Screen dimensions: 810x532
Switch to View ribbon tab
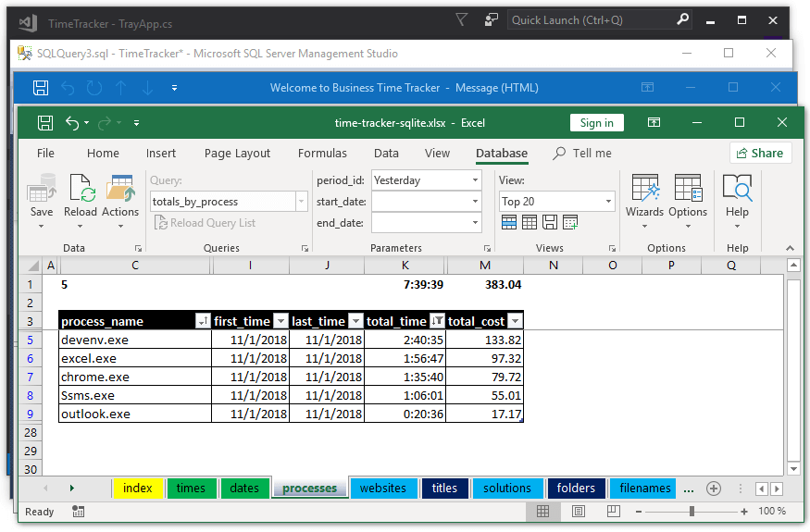[x=437, y=154]
